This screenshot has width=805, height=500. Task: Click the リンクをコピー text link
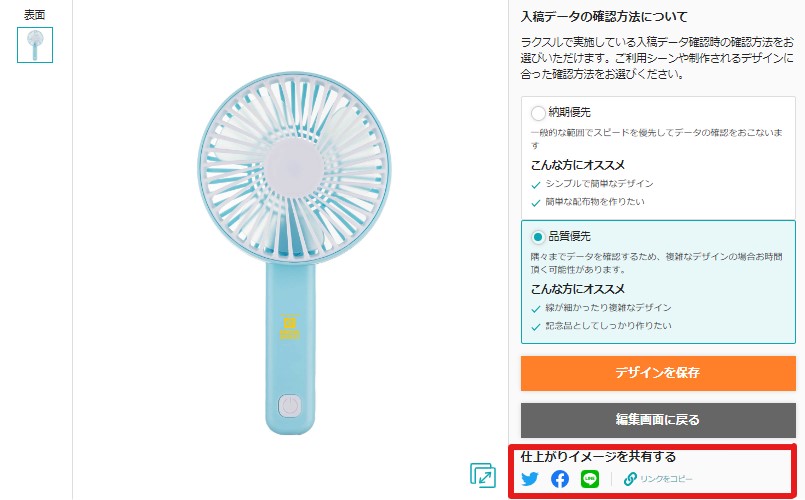pos(666,479)
